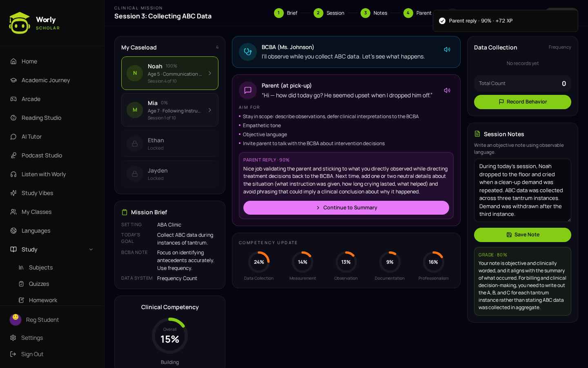This screenshot has width=588, height=368.
Task: Click the Record Behavior button
Action: click(x=523, y=102)
